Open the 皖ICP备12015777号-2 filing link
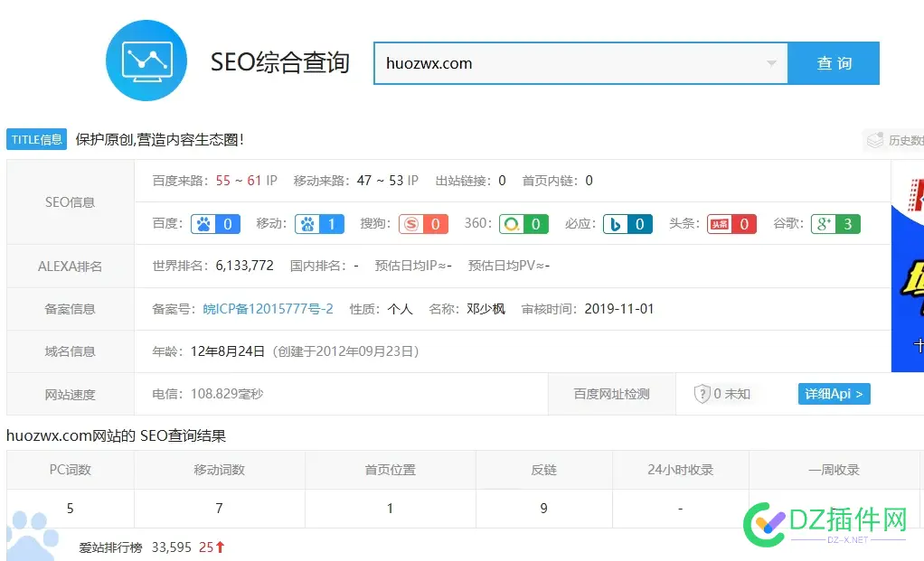 pyautogui.click(x=267, y=308)
